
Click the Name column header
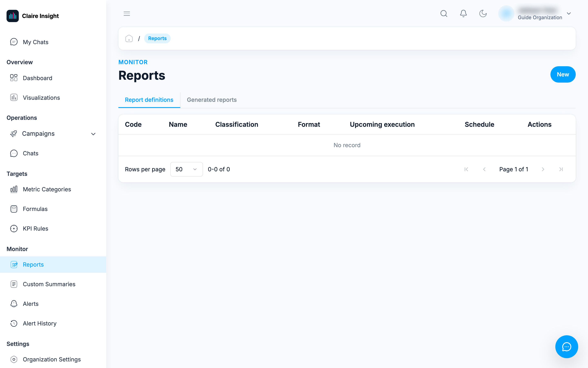[178, 124]
